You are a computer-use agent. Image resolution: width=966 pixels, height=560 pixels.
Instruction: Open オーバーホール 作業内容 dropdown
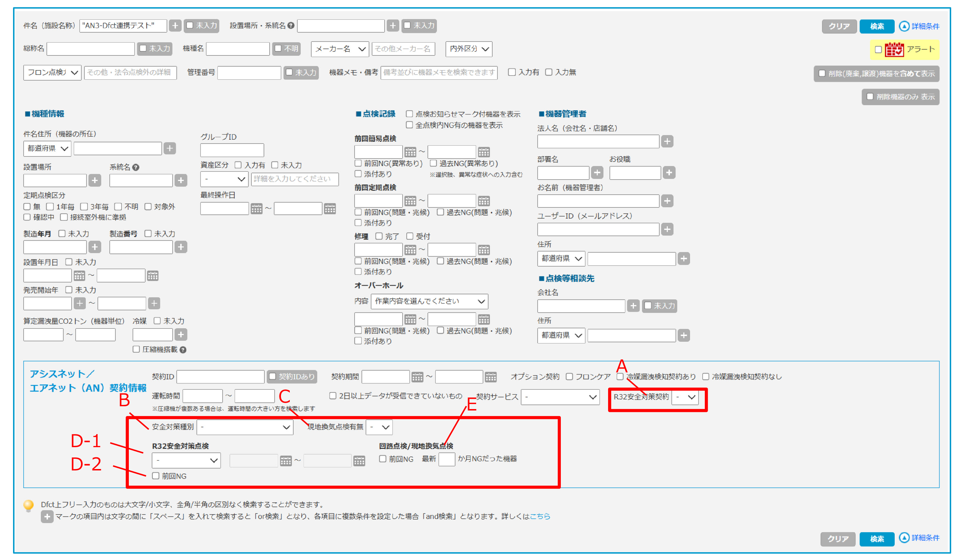point(429,302)
